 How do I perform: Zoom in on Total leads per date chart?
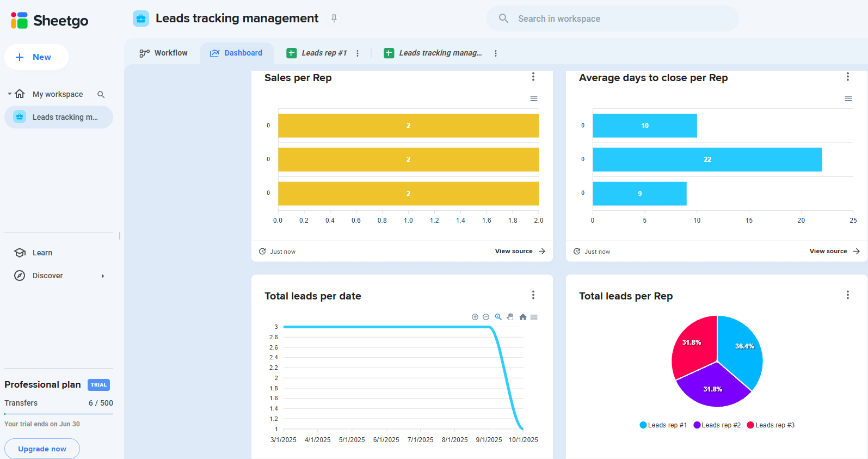pos(475,317)
